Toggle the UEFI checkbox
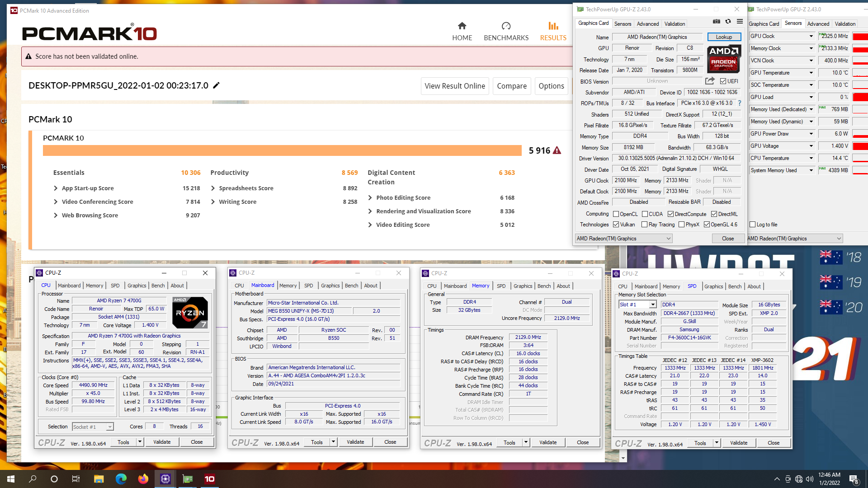 click(x=723, y=81)
